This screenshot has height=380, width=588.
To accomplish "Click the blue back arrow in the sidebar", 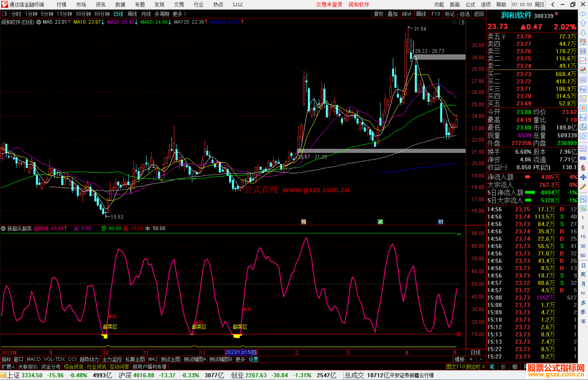I will pos(583,14).
